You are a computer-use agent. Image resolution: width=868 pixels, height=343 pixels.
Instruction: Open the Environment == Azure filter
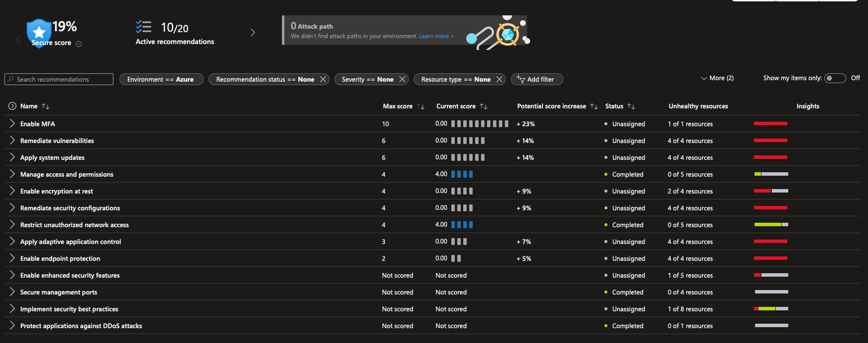[161, 79]
